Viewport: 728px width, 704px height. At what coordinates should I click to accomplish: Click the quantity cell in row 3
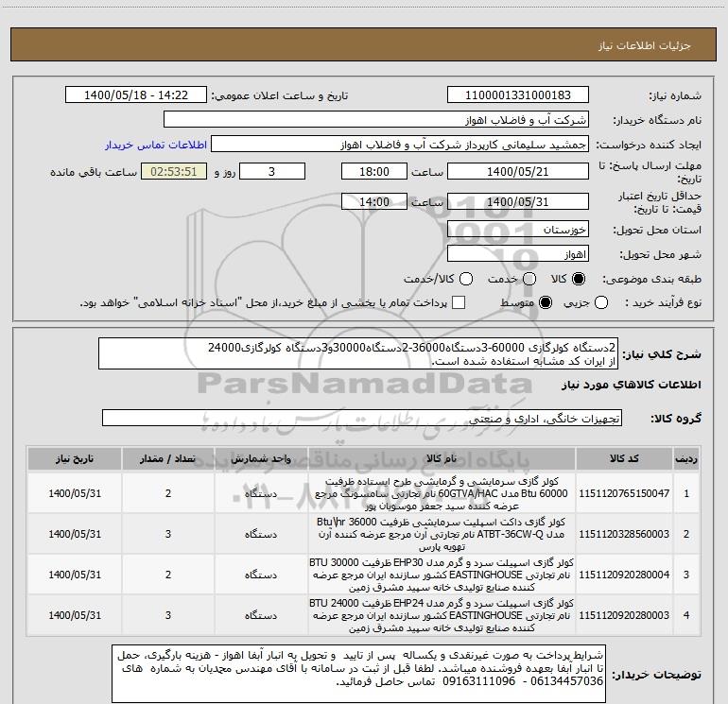pyautogui.click(x=167, y=575)
